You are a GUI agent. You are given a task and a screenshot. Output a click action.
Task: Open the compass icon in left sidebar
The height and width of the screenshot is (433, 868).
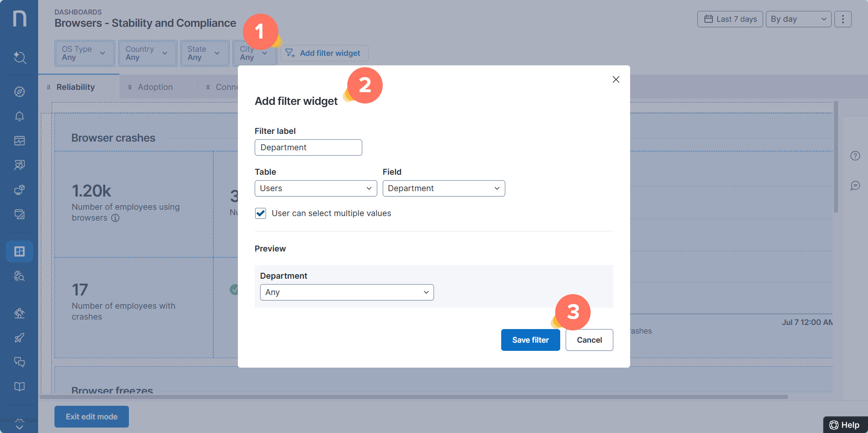(x=19, y=92)
